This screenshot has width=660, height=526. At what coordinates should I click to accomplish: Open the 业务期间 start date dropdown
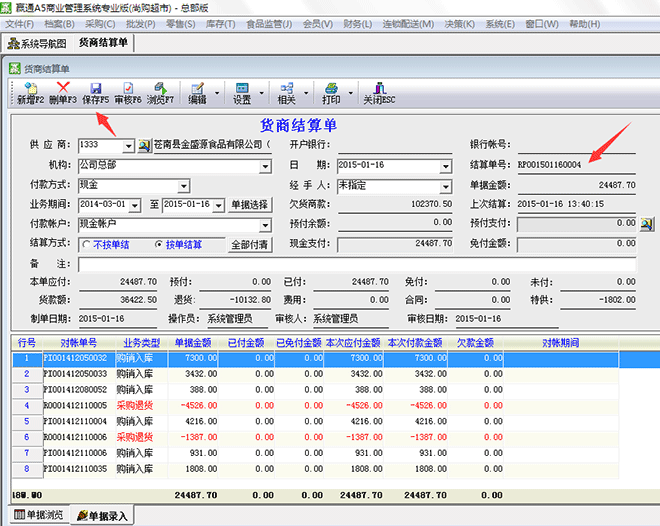point(135,206)
